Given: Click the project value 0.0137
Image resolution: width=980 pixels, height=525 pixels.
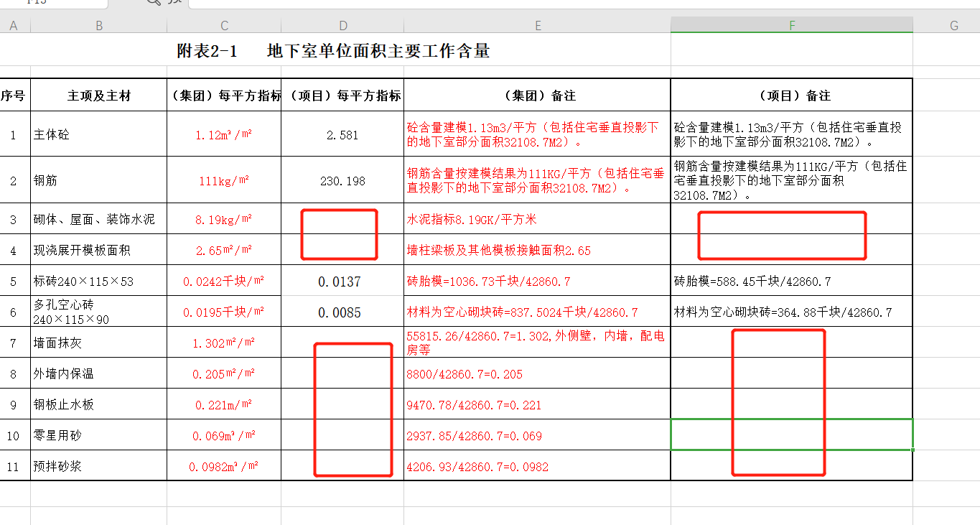Looking at the screenshot, I should [x=340, y=282].
